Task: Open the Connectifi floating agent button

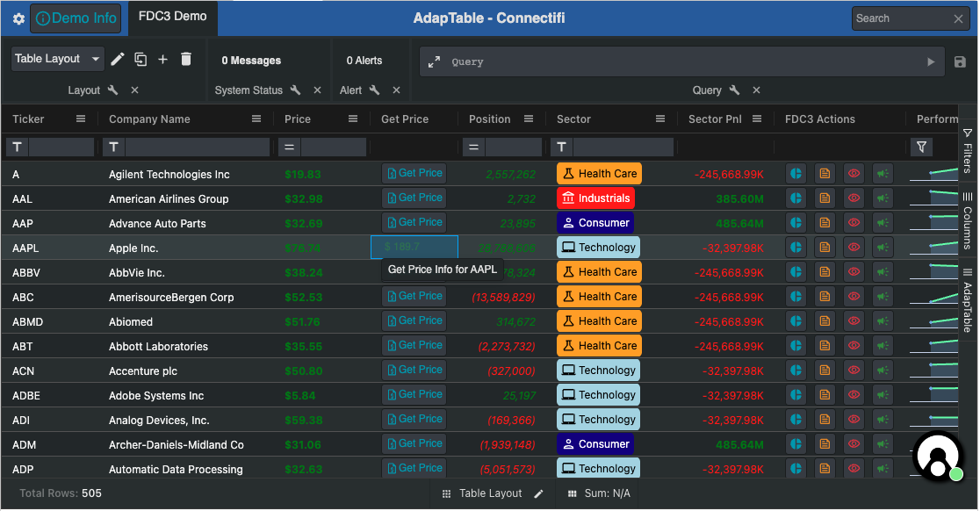Action: pyautogui.click(x=937, y=457)
